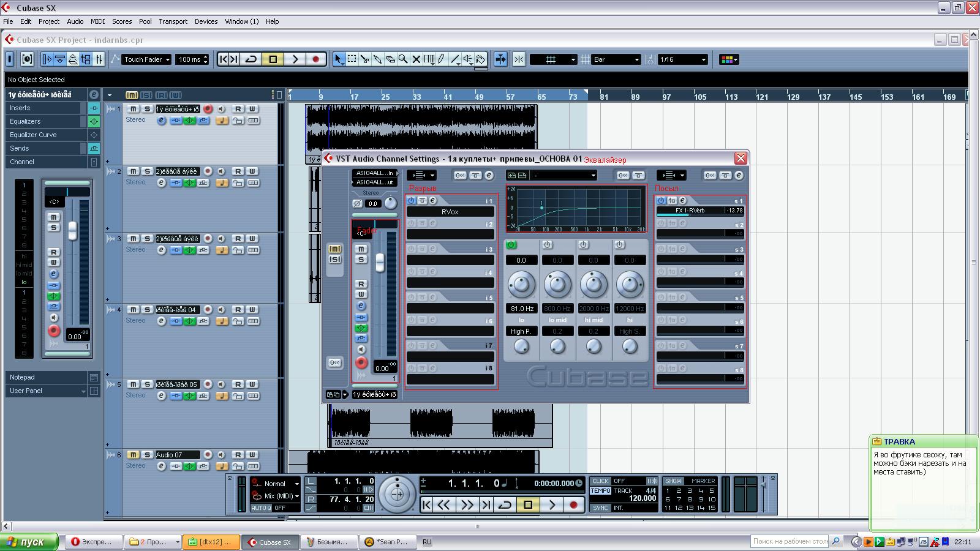Select the Range Selection tool

pyautogui.click(x=352, y=59)
